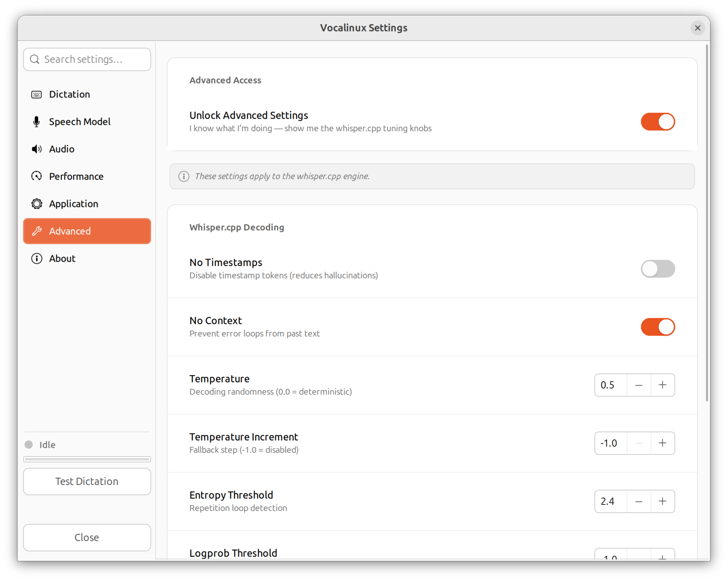Viewport: 728px width, 581px height.
Task: Click the Entropy Threshold field showing 2.4
Action: (611, 502)
